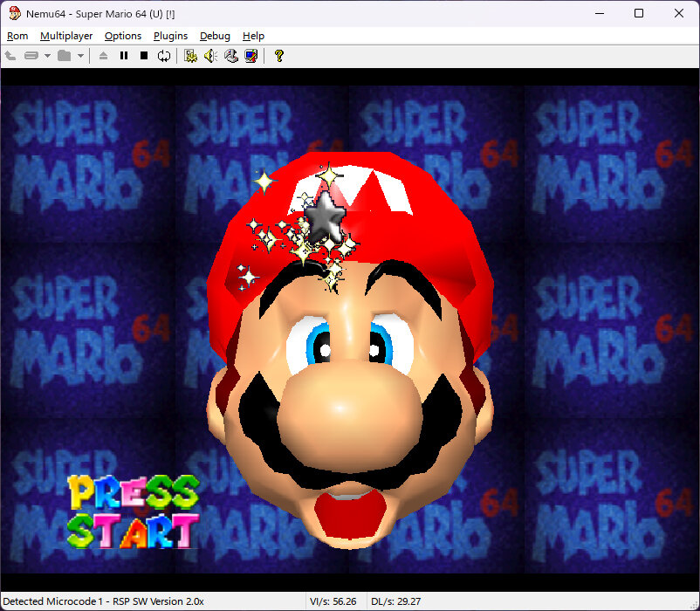Image resolution: width=700 pixels, height=611 pixels.
Task: Click the greyed cartridge ROM toolbar icon
Action: click(31, 56)
